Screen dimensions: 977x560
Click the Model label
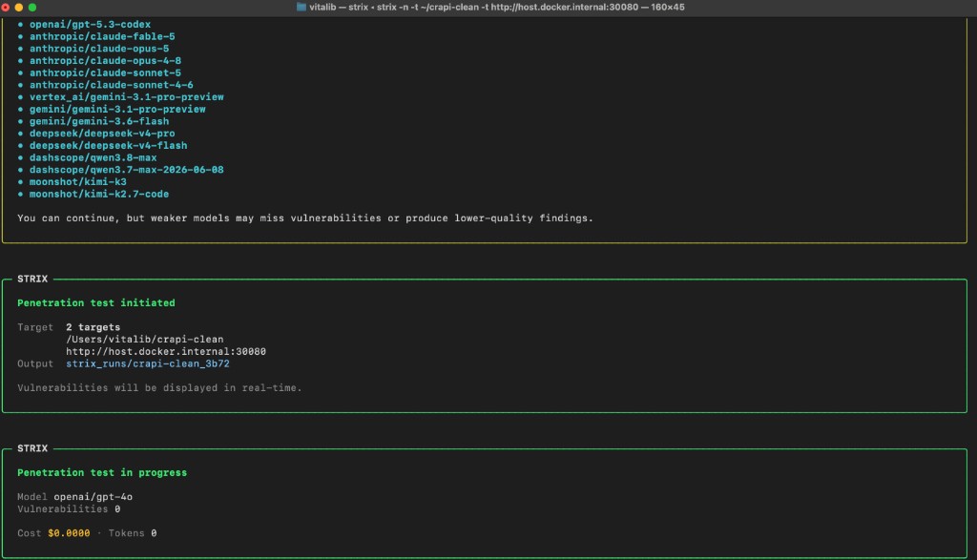tap(31, 497)
